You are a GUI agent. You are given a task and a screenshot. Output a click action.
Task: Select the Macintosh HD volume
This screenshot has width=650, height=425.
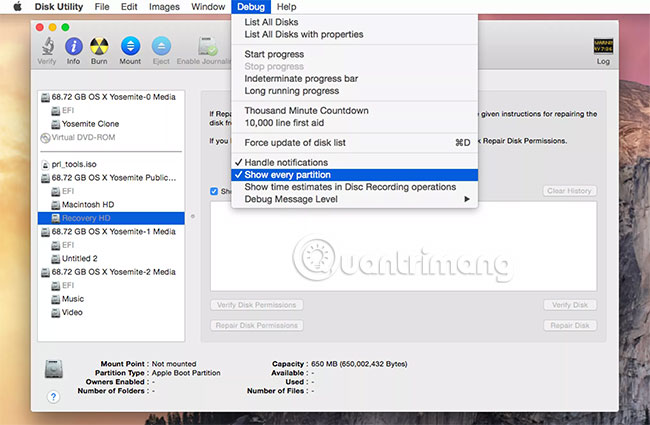[x=111, y=205]
